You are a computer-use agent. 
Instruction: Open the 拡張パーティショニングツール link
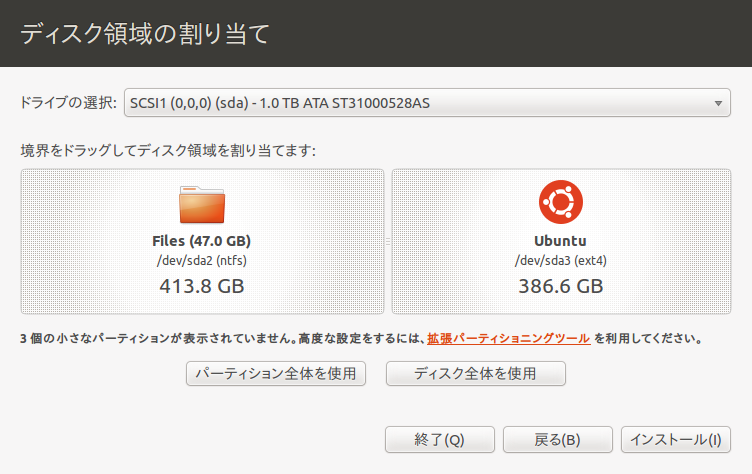508,338
